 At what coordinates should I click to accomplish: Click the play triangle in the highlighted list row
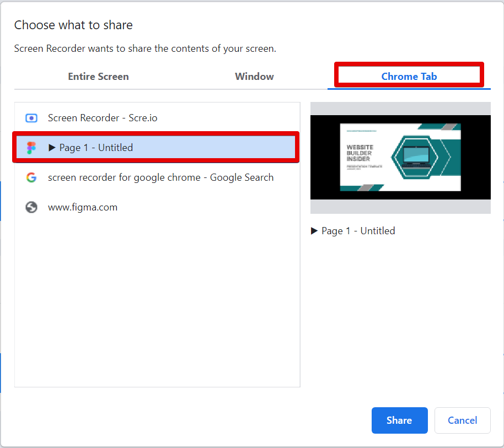pos(52,148)
